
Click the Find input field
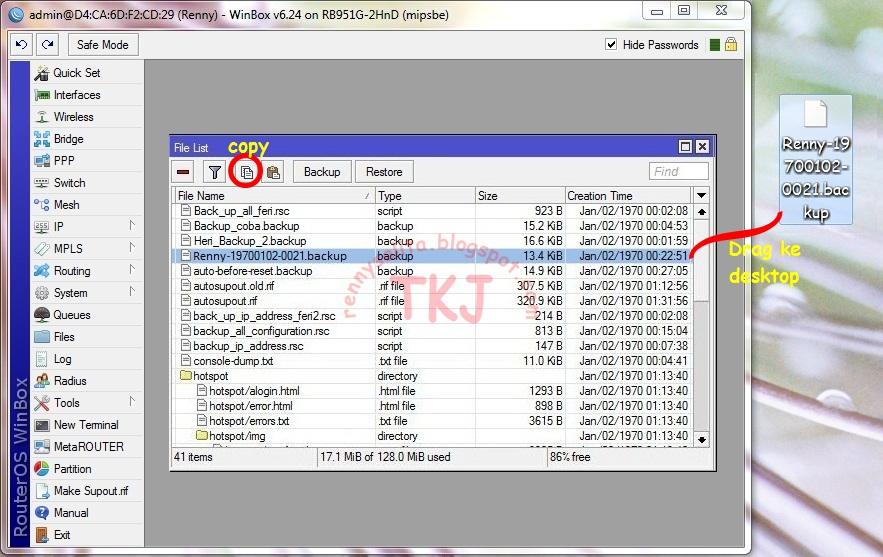coord(679,171)
